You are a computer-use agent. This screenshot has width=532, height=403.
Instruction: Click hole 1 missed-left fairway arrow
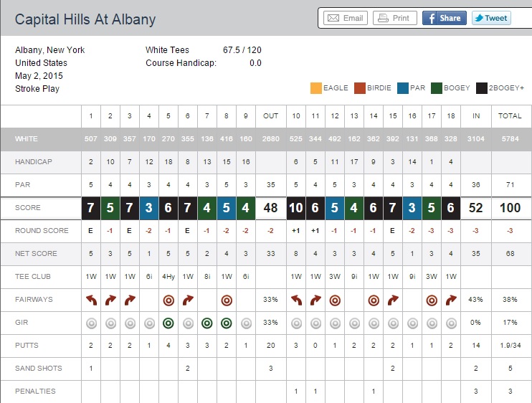(91, 300)
